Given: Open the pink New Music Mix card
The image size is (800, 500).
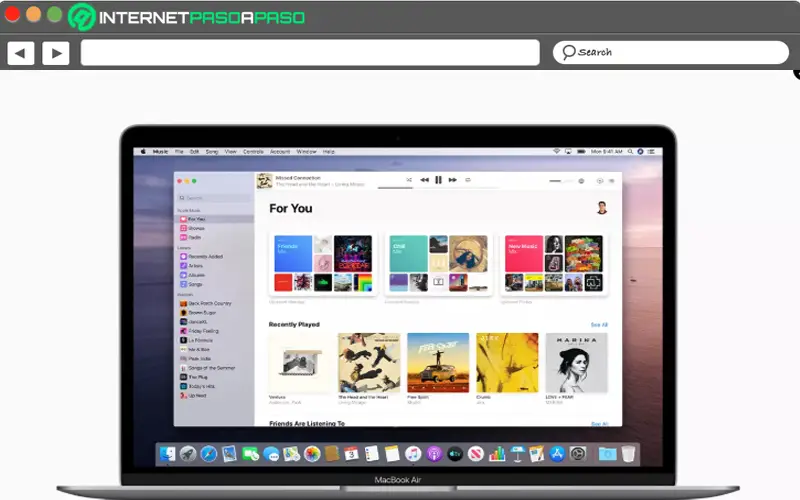Looking at the screenshot, I should 524,254.
